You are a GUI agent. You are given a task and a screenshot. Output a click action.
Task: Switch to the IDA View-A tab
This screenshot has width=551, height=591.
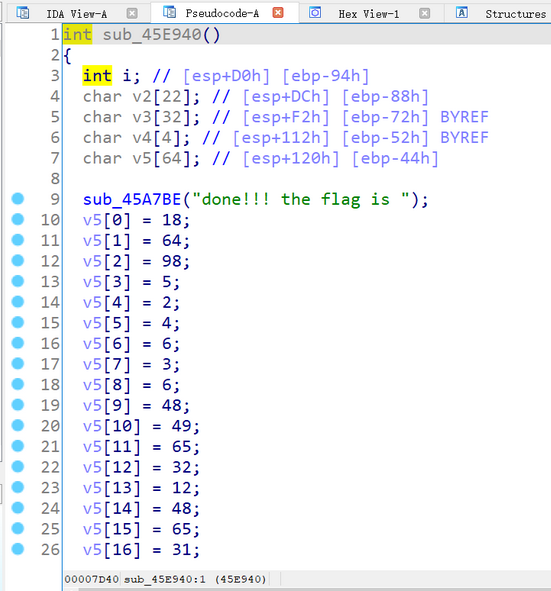(77, 14)
